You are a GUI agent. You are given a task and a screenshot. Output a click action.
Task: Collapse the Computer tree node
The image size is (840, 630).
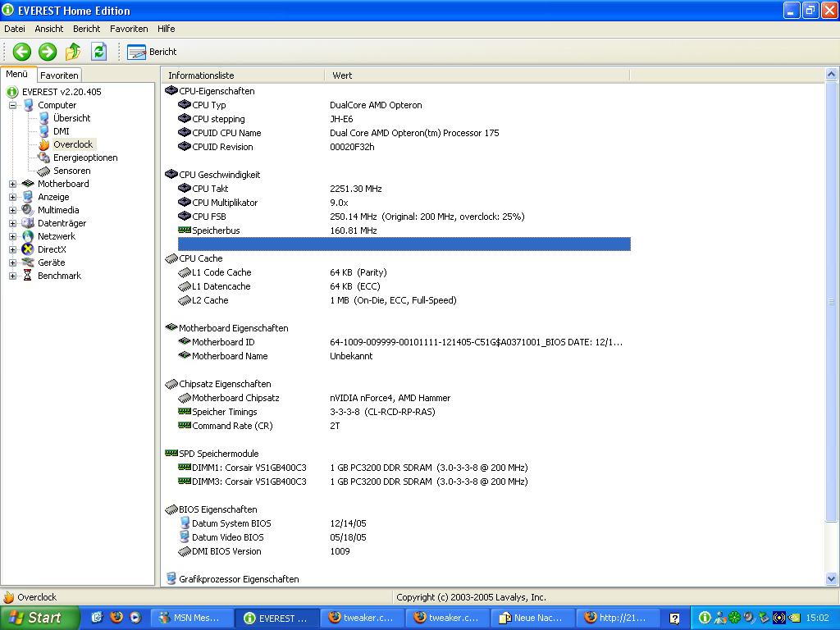13,105
